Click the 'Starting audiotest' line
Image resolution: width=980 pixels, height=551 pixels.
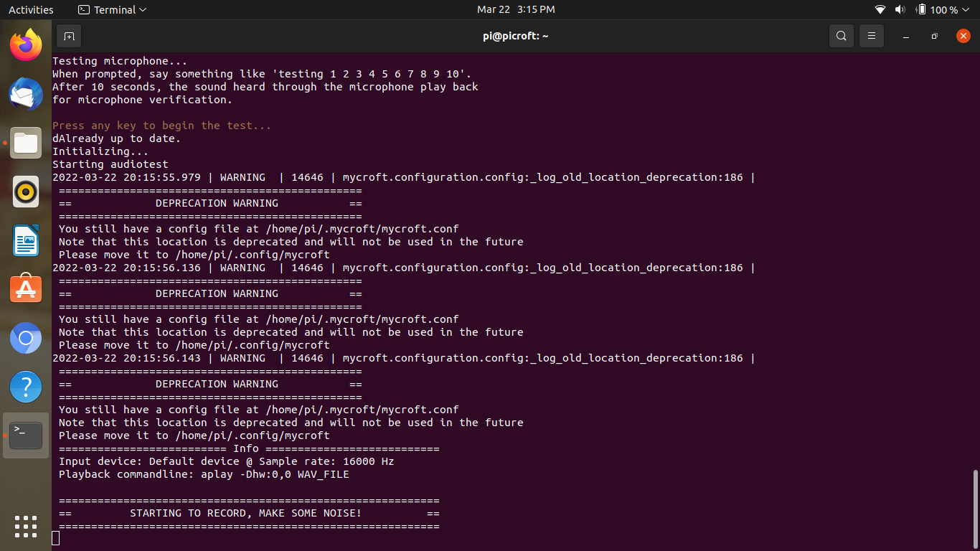tap(110, 164)
